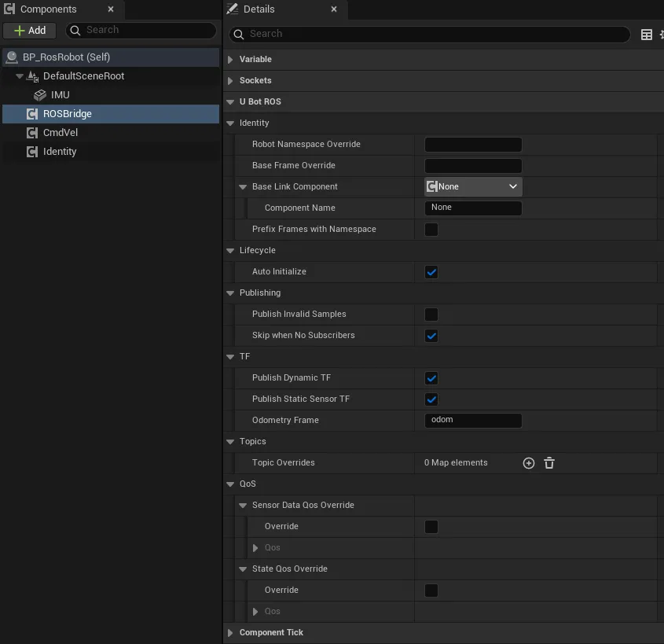The width and height of the screenshot is (664, 644).
Task: Close the Components tab
Action: [x=111, y=9]
